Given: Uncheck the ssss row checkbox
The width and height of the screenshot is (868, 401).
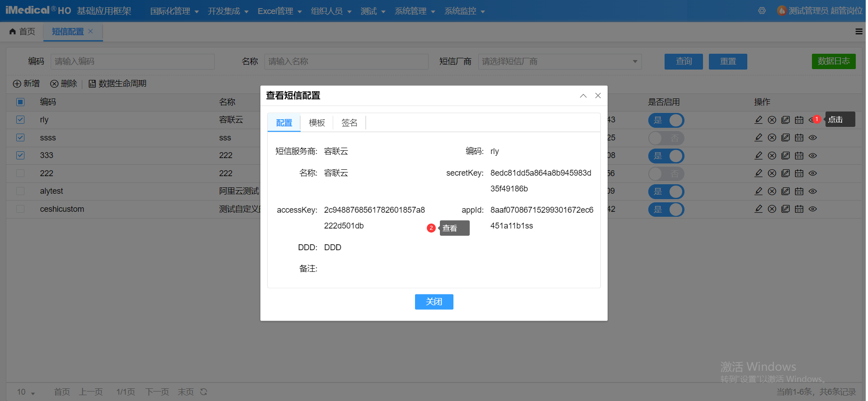Looking at the screenshot, I should [20, 138].
